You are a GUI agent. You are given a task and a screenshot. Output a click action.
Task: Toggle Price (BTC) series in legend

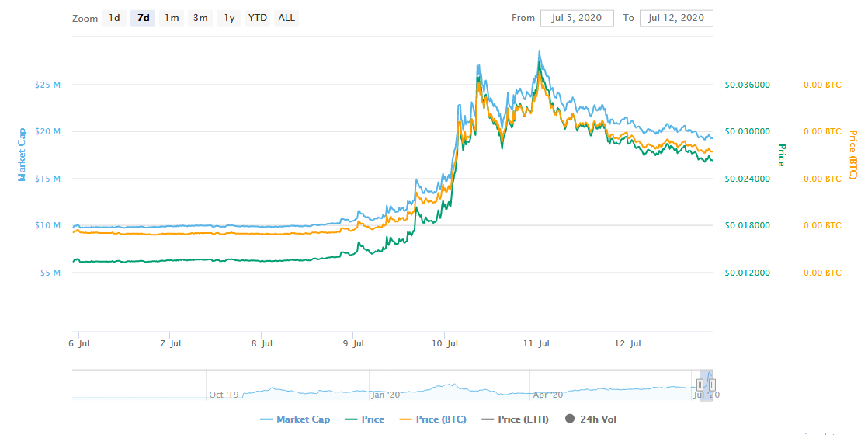433,419
